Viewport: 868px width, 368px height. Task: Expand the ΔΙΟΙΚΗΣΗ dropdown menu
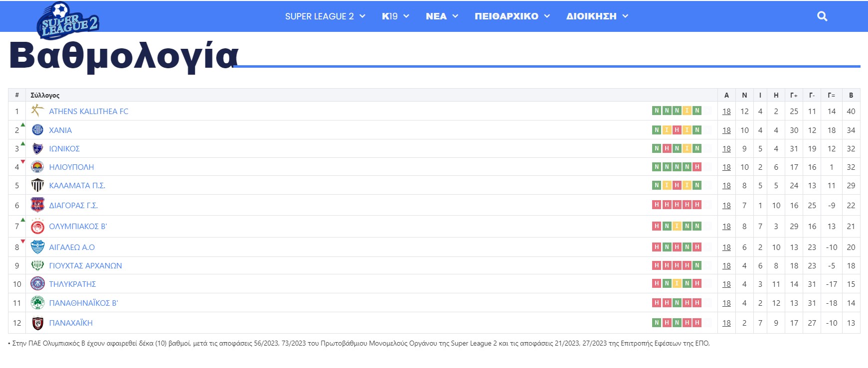click(597, 16)
